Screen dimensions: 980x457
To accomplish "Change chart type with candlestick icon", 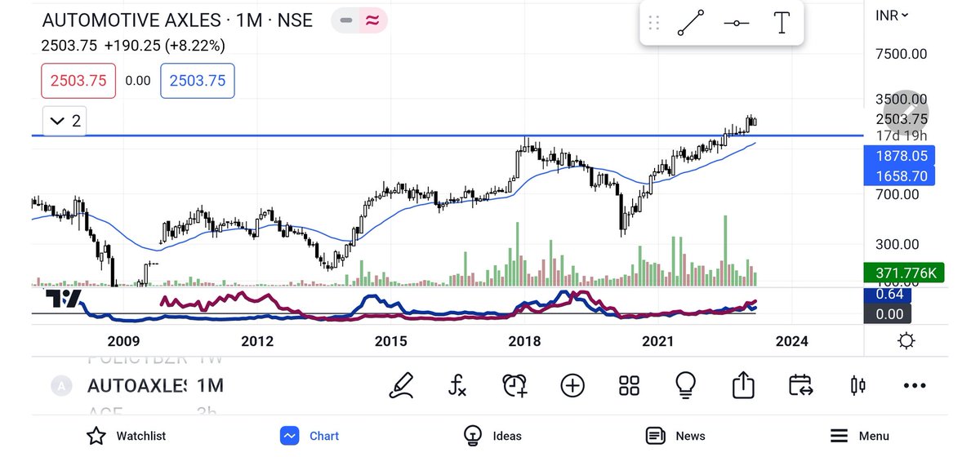I will pyautogui.click(x=857, y=385).
